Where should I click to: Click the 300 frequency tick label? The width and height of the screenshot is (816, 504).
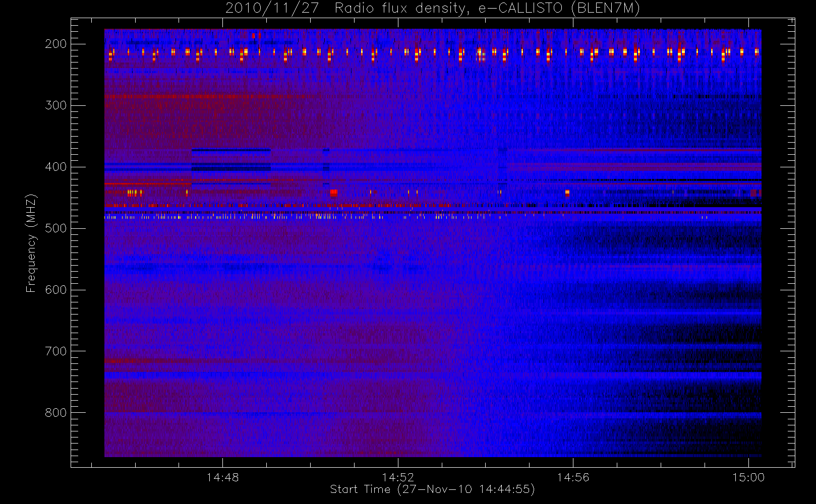(55, 105)
